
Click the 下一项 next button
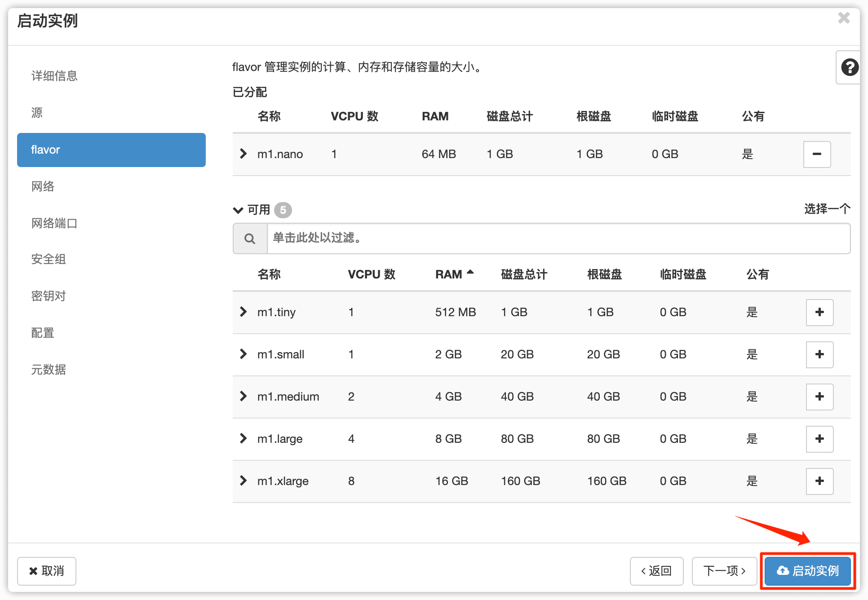(x=724, y=571)
